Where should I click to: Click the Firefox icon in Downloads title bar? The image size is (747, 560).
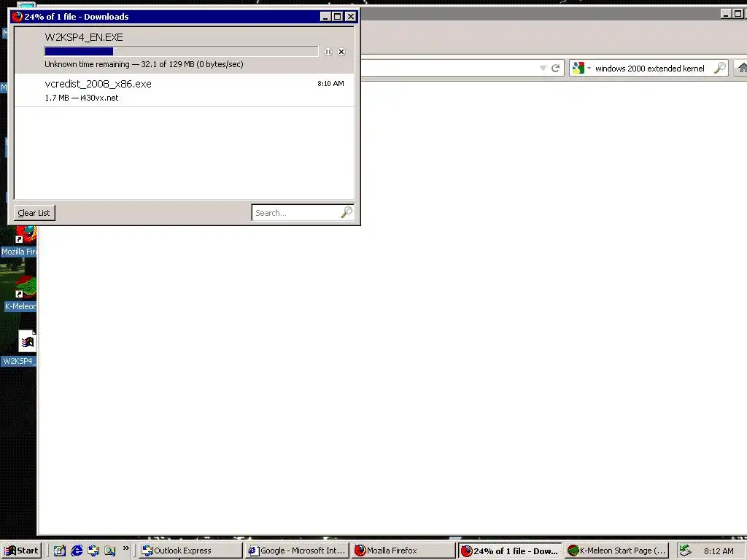click(x=18, y=17)
